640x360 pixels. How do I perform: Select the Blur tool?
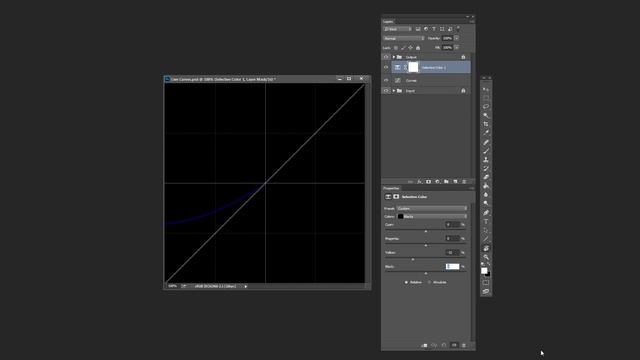click(x=486, y=195)
